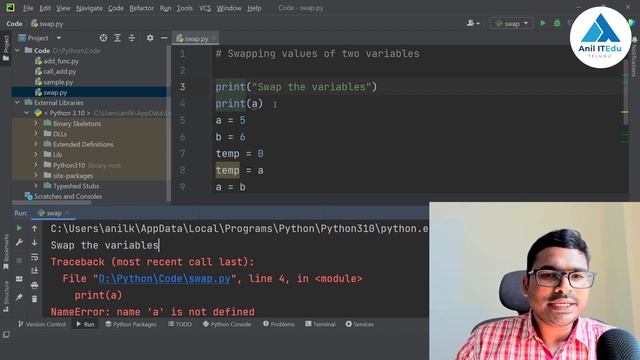Open Version Control tool window
The height and width of the screenshot is (360, 640).
[x=42, y=324]
